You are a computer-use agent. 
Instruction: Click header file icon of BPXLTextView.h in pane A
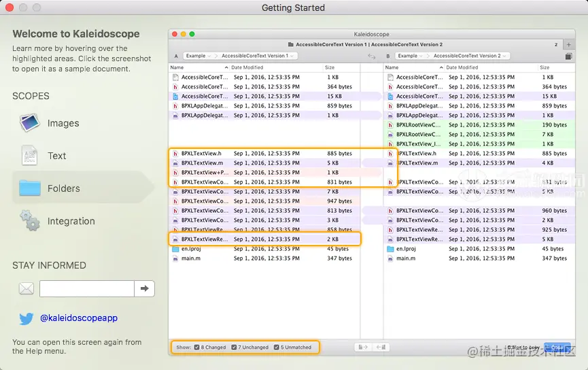click(x=175, y=154)
